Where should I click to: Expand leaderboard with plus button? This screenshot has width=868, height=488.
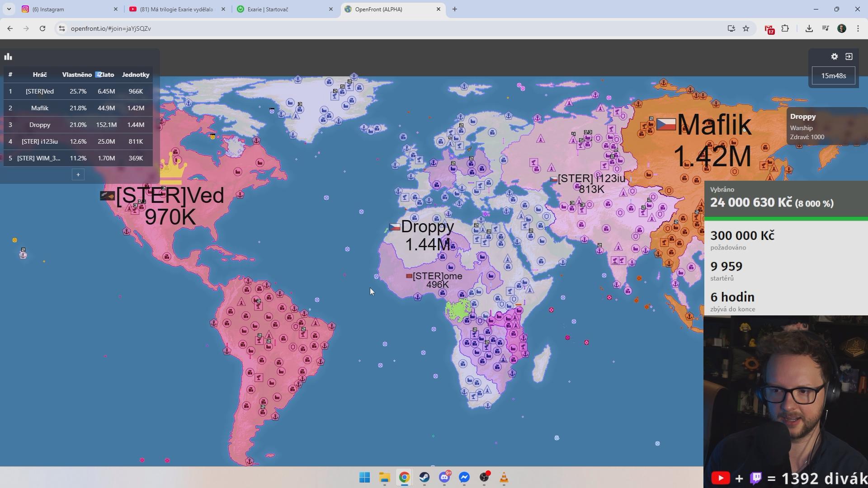click(78, 174)
